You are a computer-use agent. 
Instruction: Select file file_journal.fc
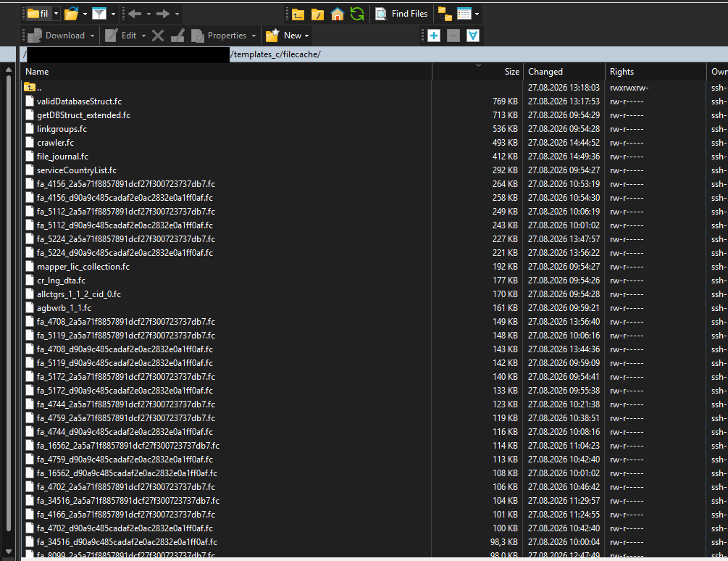[x=62, y=157]
